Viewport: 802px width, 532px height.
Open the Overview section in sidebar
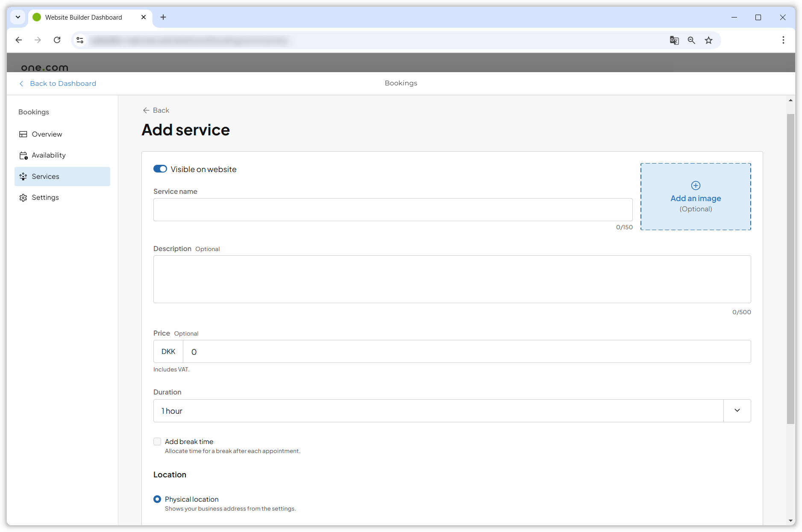[62, 134]
